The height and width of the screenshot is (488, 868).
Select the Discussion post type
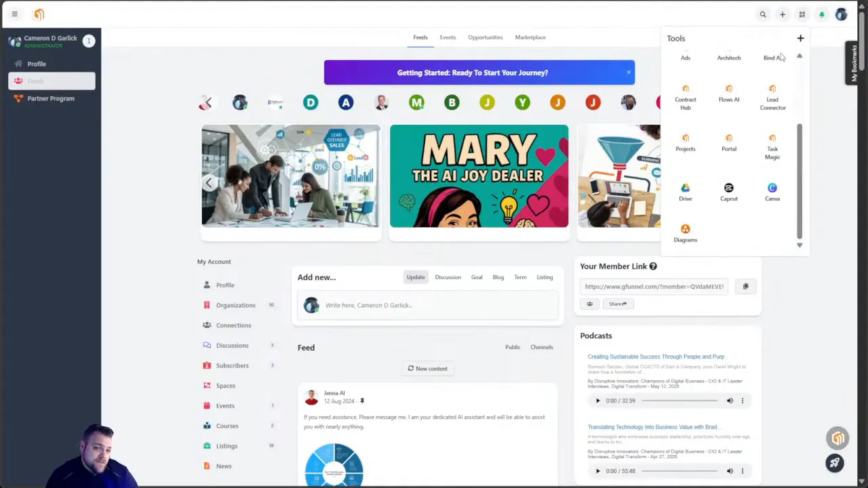click(448, 277)
